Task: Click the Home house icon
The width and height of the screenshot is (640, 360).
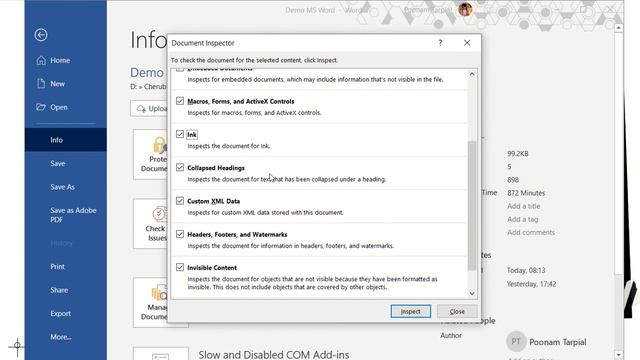Action: point(41,60)
